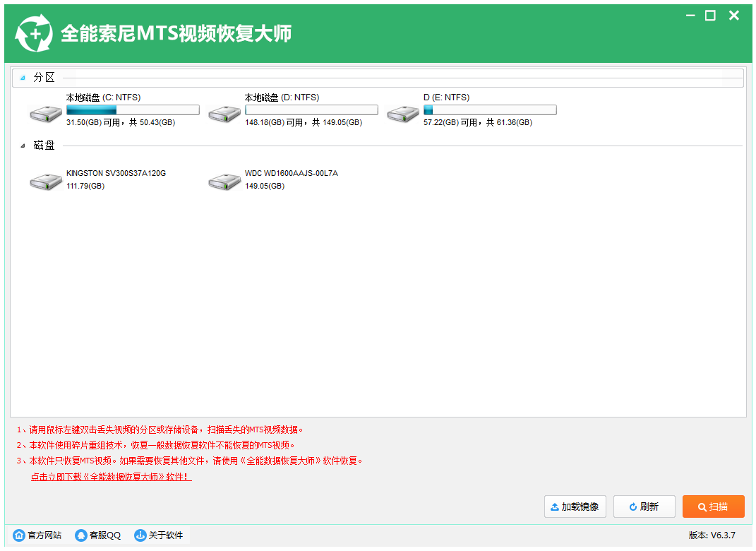
Task: Select the E: partition drive icon
Action: pos(404,112)
